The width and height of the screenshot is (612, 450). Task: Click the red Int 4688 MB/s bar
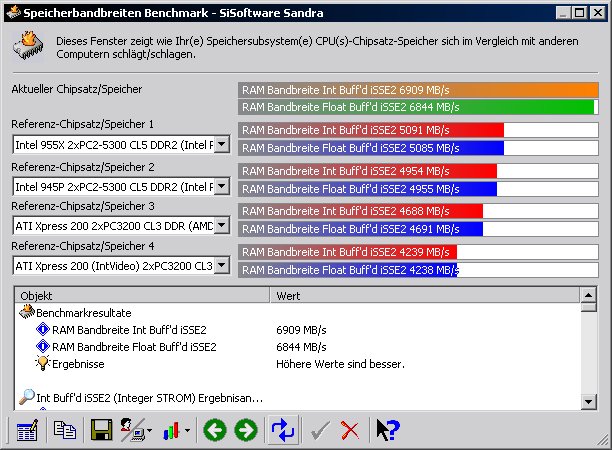(360, 211)
